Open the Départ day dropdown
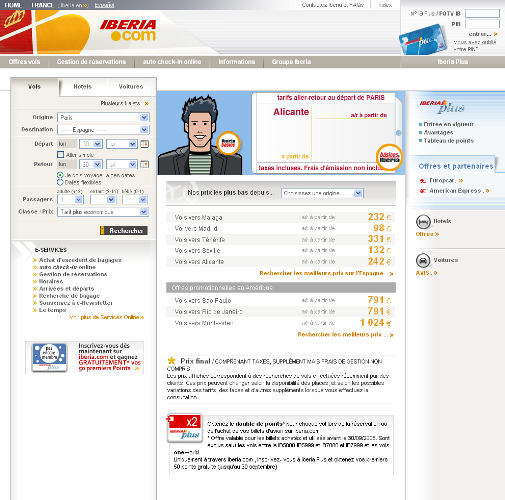The image size is (505, 500). tap(91, 144)
